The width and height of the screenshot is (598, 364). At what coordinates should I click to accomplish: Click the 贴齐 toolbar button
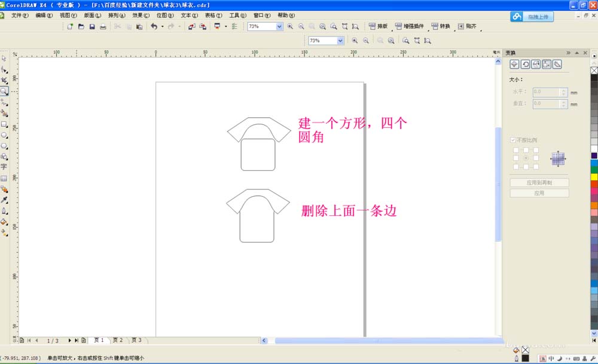click(467, 26)
